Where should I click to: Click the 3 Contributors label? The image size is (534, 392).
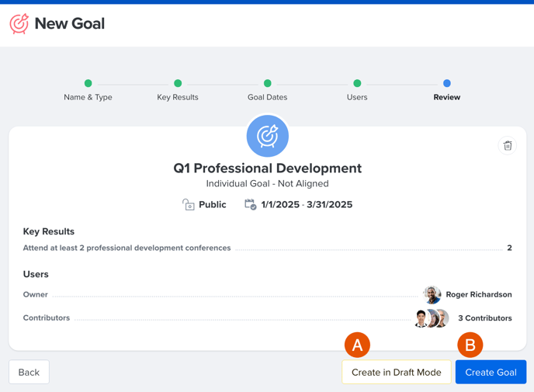[x=485, y=318]
